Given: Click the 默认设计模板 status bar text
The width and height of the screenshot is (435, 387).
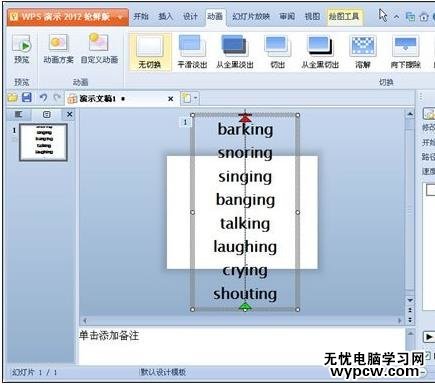Looking at the screenshot, I should coord(163,372).
